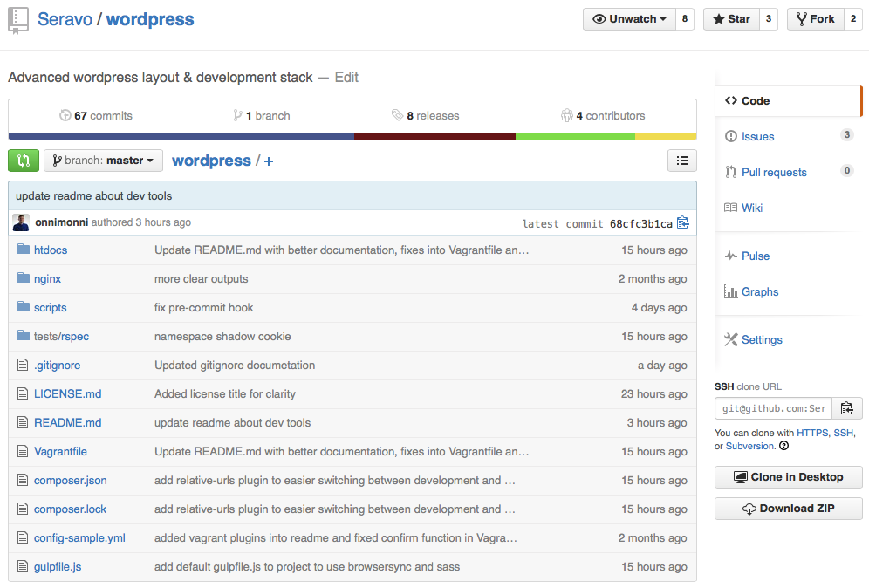View the 4 contributors
869x588 pixels.
tap(603, 115)
